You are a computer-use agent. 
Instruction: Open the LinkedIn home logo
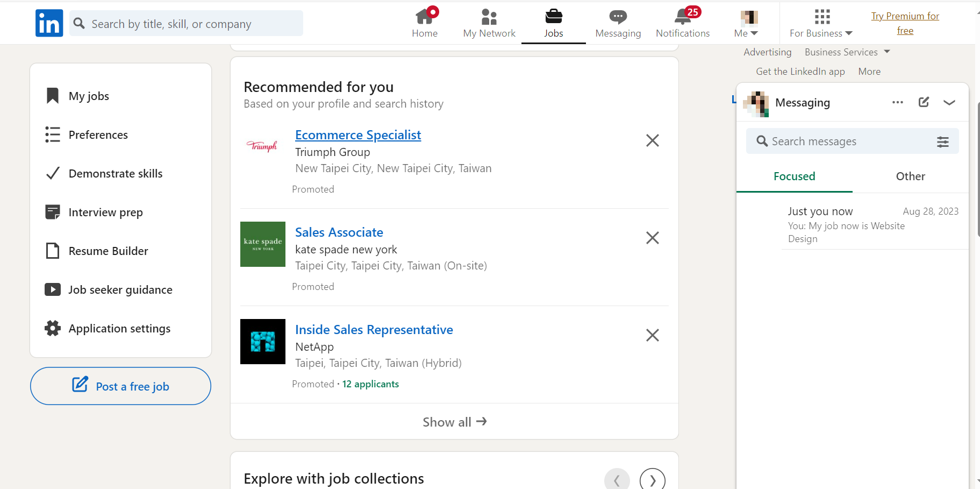[49, 23]
